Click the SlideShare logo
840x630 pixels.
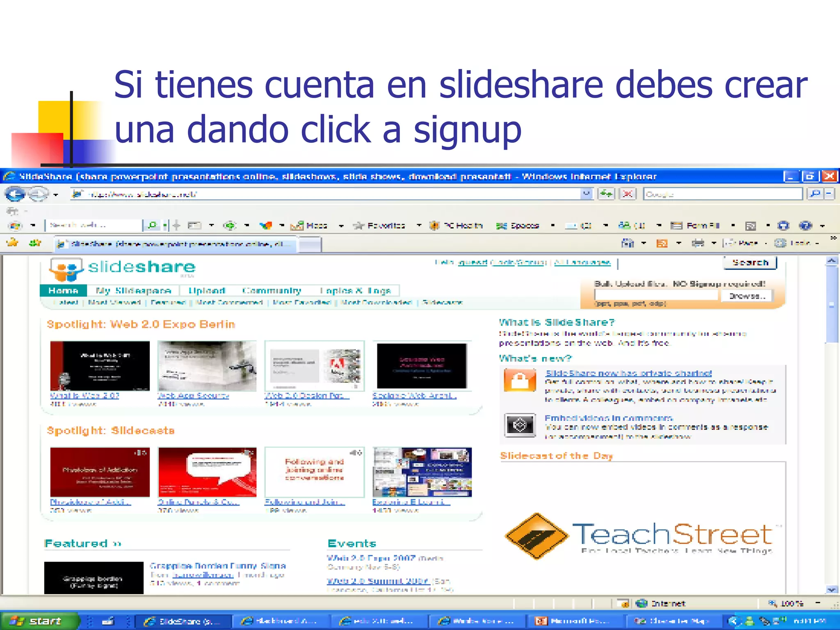point(122,269)
